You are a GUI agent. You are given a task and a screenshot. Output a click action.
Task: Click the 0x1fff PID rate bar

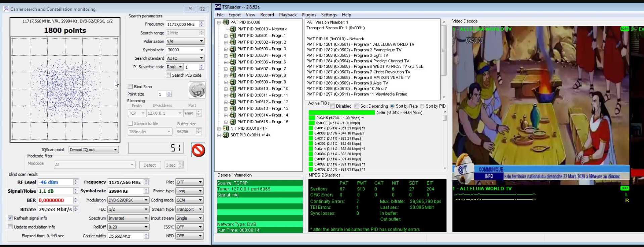[341, 113]
